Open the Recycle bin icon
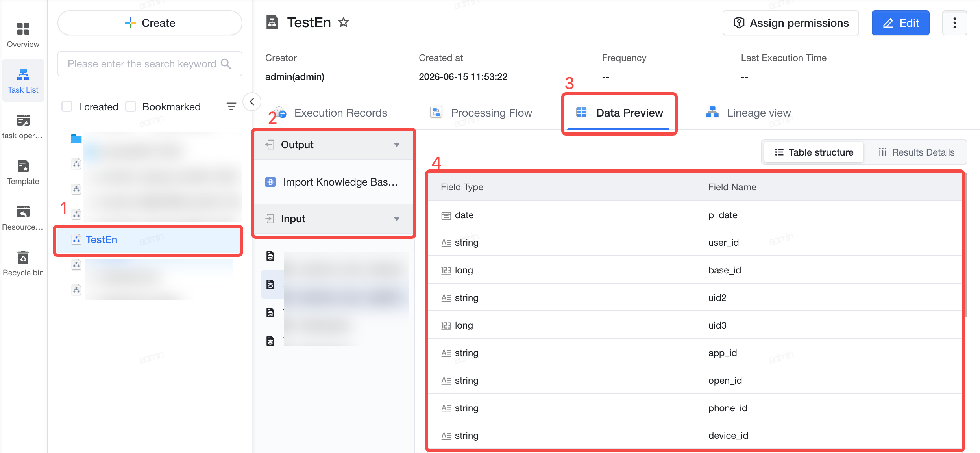This screenshot has height=453, width=980. [23, 258]
